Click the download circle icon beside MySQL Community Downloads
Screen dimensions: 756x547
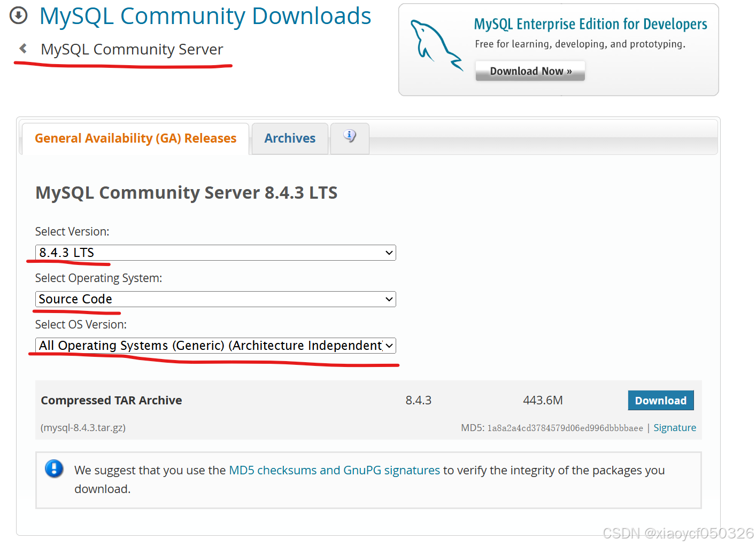tap(19, 15)
